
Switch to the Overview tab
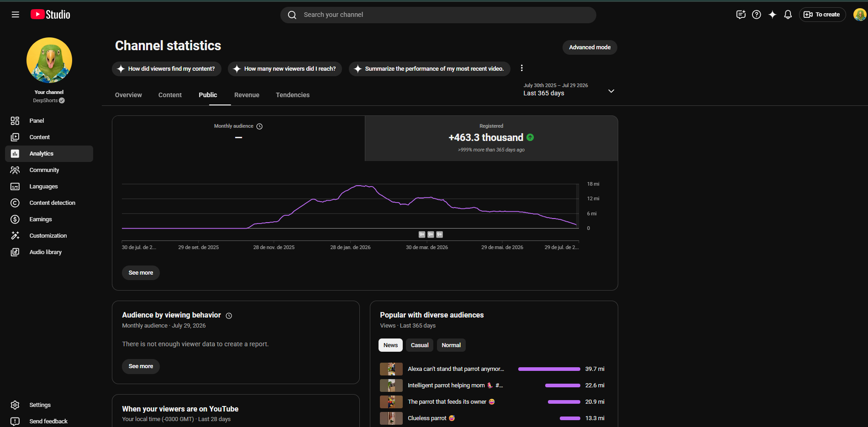coord(128,95)
